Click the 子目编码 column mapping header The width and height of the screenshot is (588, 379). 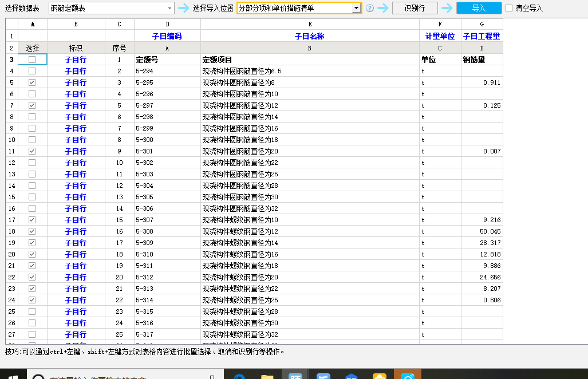[x=167, y=36]
